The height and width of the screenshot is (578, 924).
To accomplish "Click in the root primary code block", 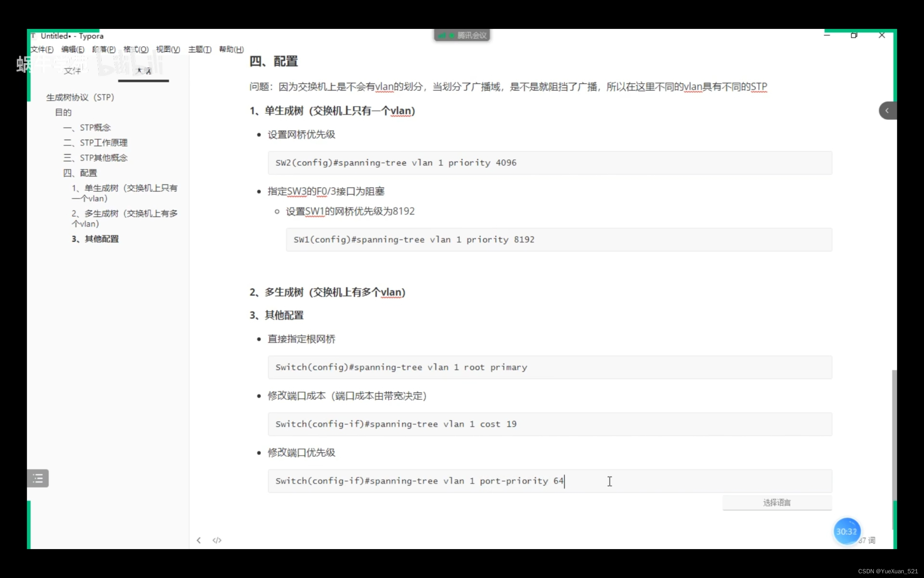I will 550,367.
